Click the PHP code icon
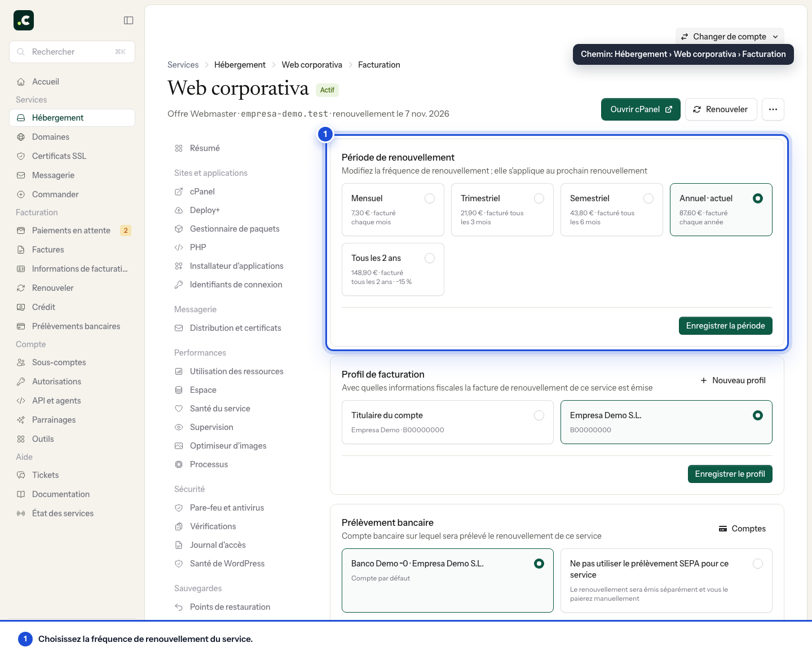This screenshot has width=812, height=656. (179, 247)
